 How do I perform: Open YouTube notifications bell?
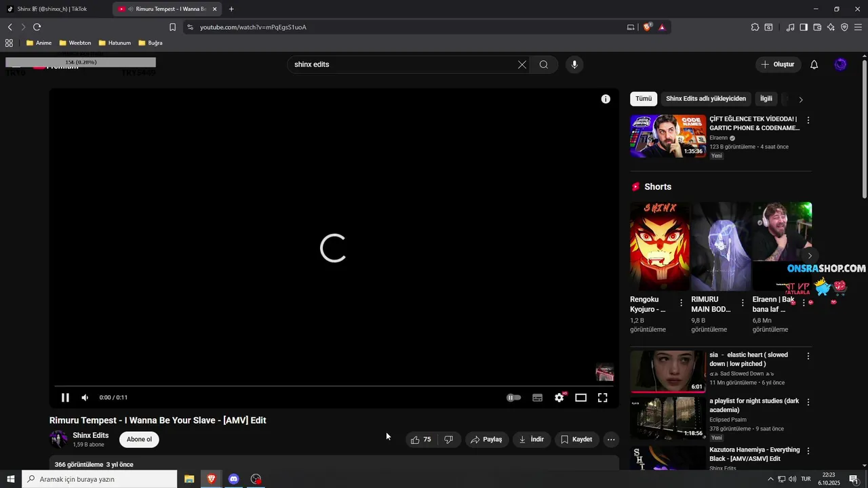click(x=814, y=64)
